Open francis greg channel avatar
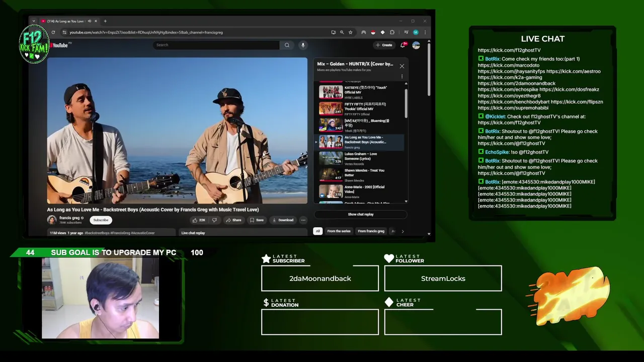This screenshot has height=362, width=644. coord(52,220)
